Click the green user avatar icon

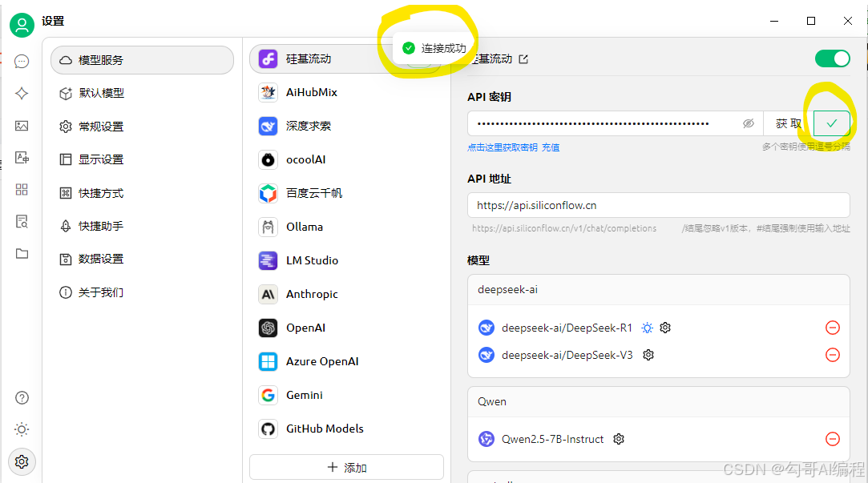(x=22, y=25)
